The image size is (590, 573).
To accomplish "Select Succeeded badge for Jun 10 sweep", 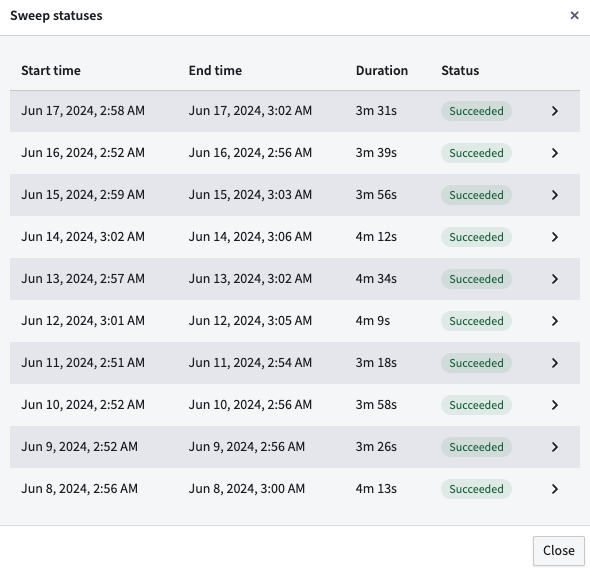I will coord(476,405).
